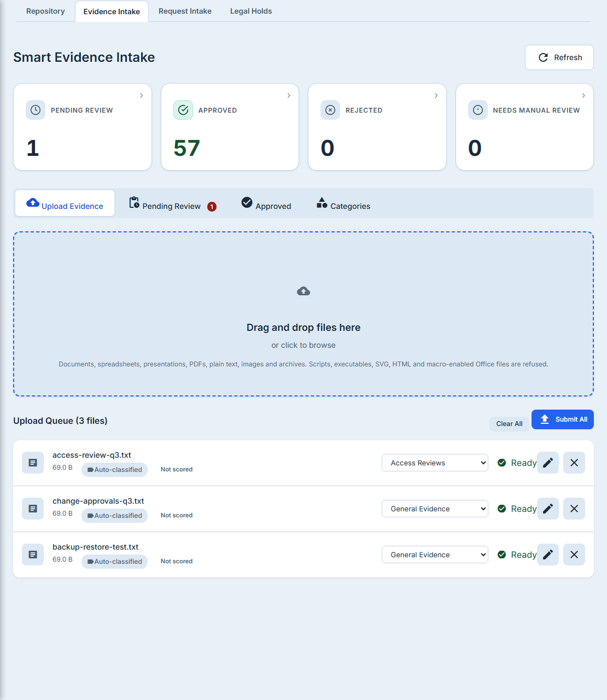This screenshot has width=607, height=700.
Task: Switch to the Repository tab
Action: click(45, 11)
